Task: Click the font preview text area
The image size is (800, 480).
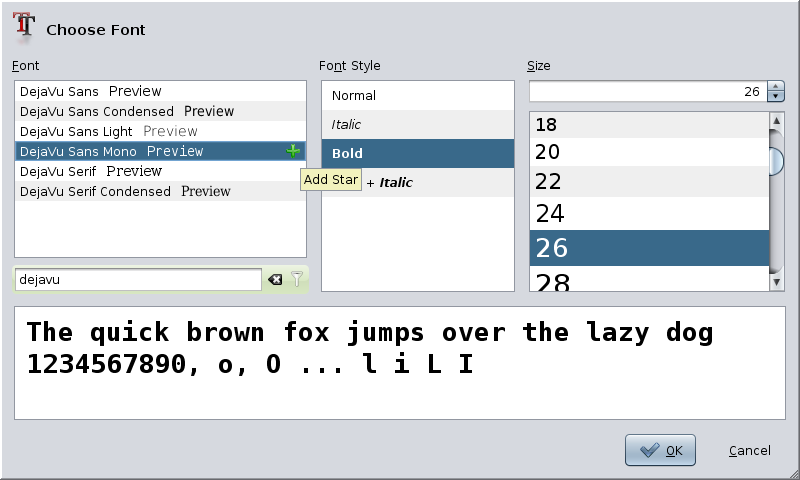Action: 399,363
